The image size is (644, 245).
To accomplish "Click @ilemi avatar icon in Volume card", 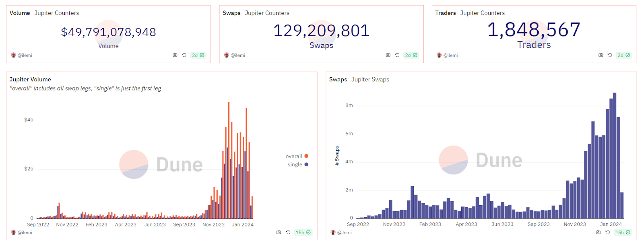I will click(x=13, y=55).
